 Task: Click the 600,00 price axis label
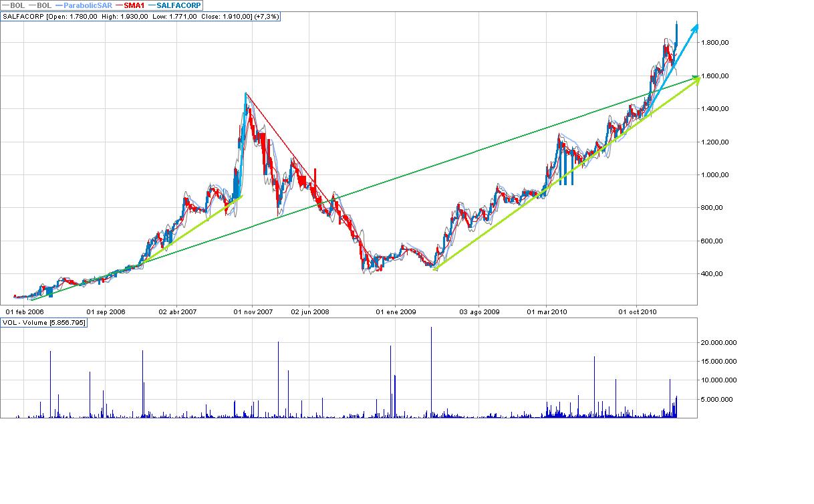pos(712,241)
